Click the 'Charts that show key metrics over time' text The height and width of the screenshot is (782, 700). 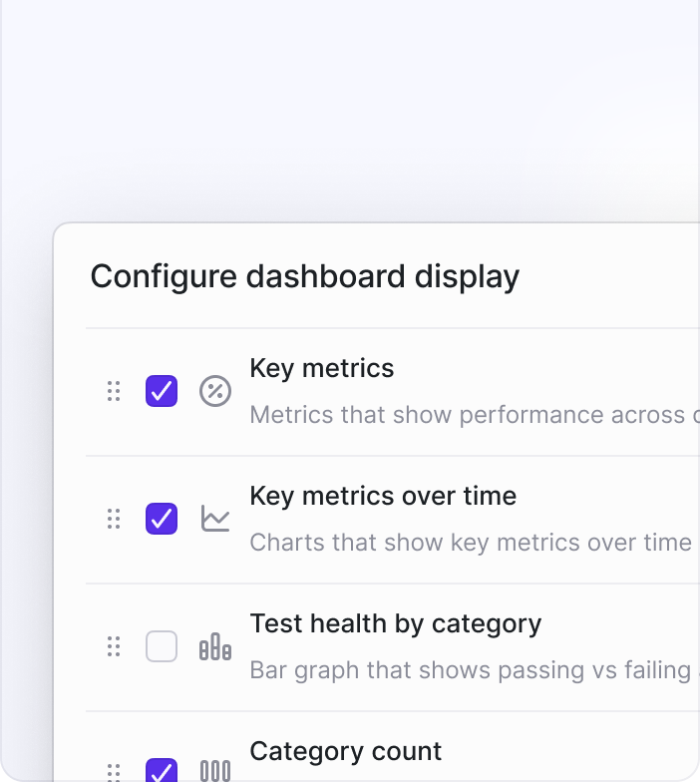click(471, 543)
